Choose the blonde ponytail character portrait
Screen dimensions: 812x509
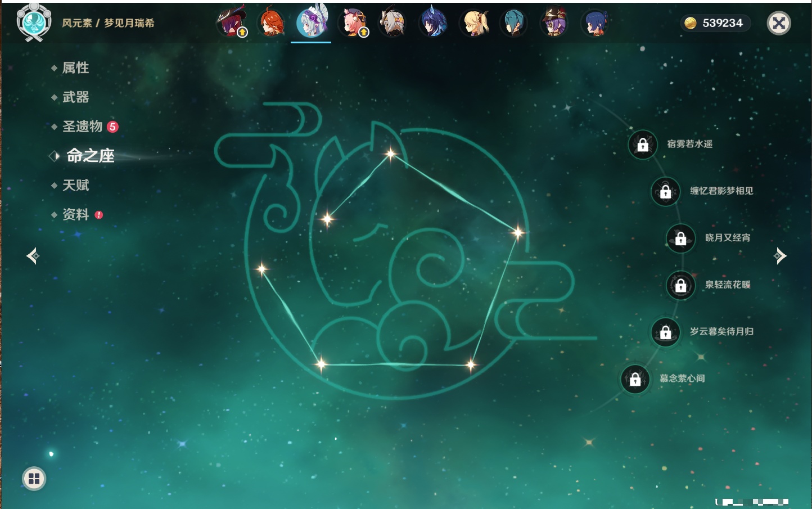[x=473, y=24]
